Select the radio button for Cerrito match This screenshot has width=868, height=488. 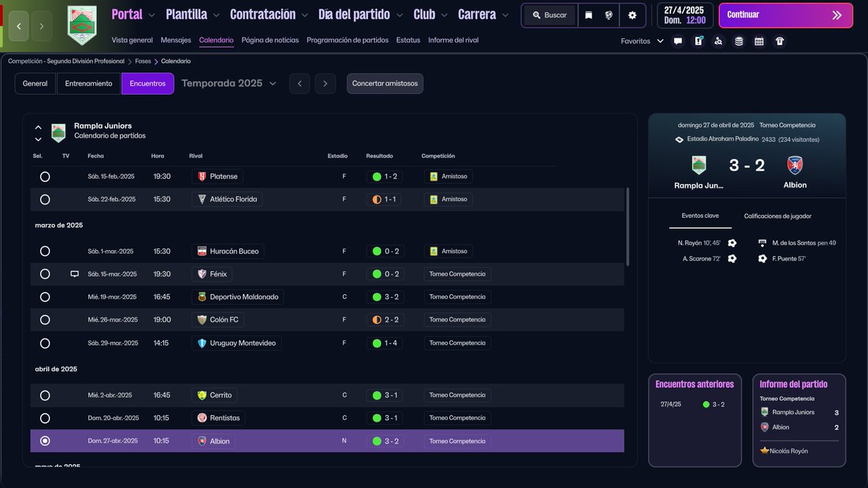click(x=45, y=395)
